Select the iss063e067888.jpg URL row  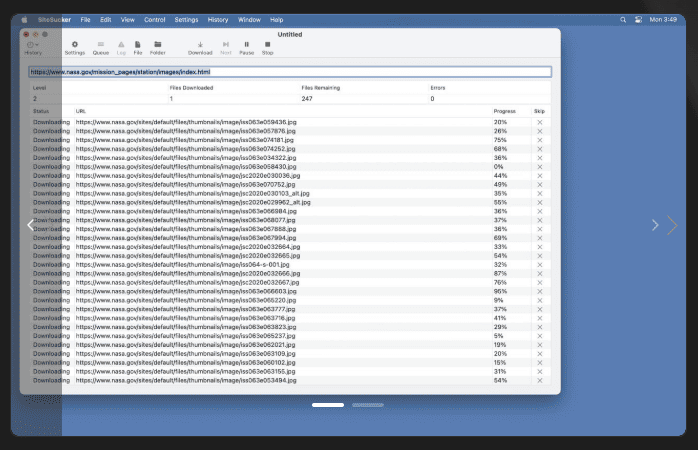[290, 229]
